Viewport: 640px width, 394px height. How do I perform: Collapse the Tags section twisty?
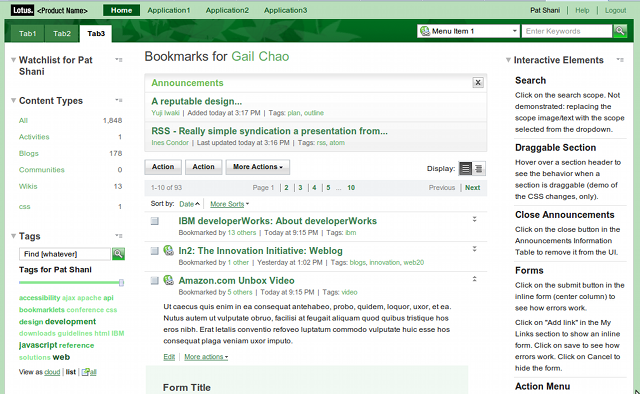(13, 236)
